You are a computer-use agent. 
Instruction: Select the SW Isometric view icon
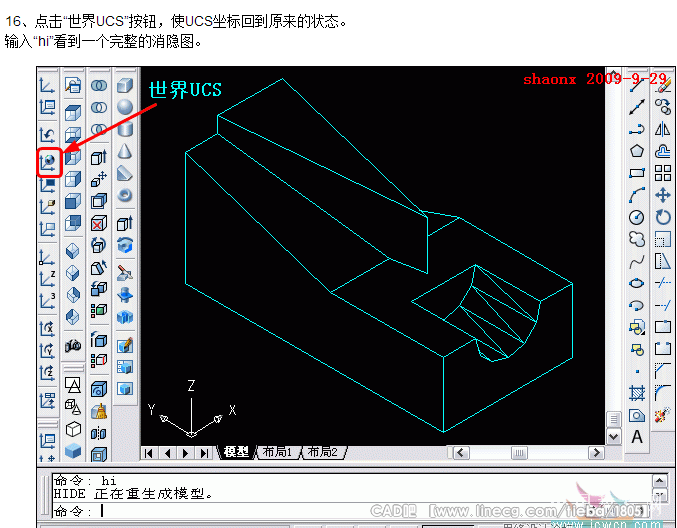(73, 251)
